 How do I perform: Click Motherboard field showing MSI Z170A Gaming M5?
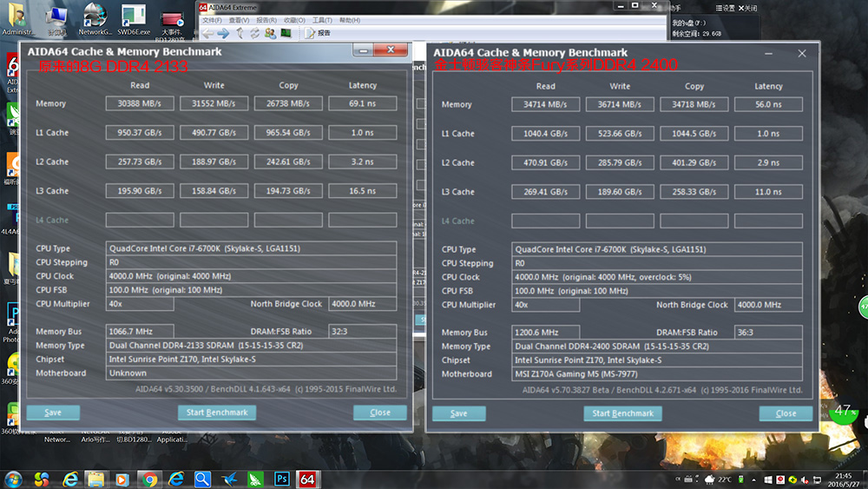pyautogui.click(x=657, y=373)
